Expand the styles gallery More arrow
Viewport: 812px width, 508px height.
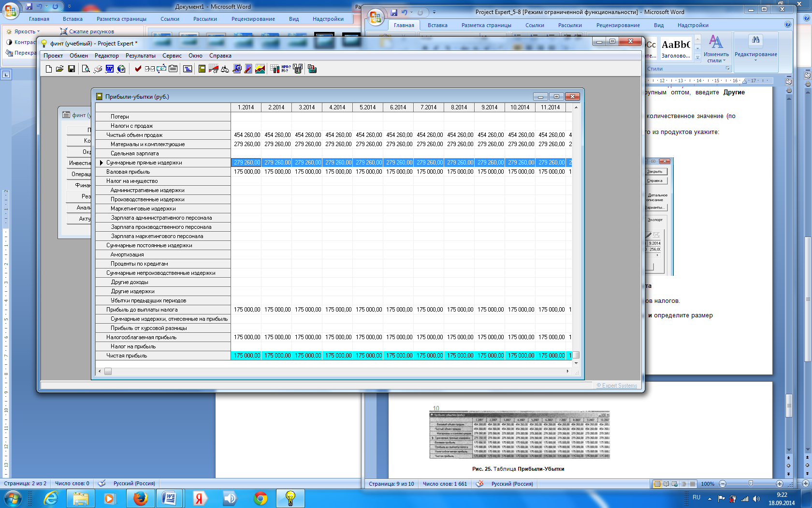[697, 57]
